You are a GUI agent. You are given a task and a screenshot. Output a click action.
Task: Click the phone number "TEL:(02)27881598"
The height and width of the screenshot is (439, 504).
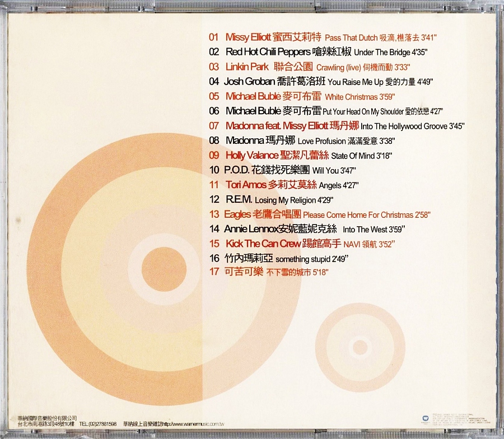(97, 424)
